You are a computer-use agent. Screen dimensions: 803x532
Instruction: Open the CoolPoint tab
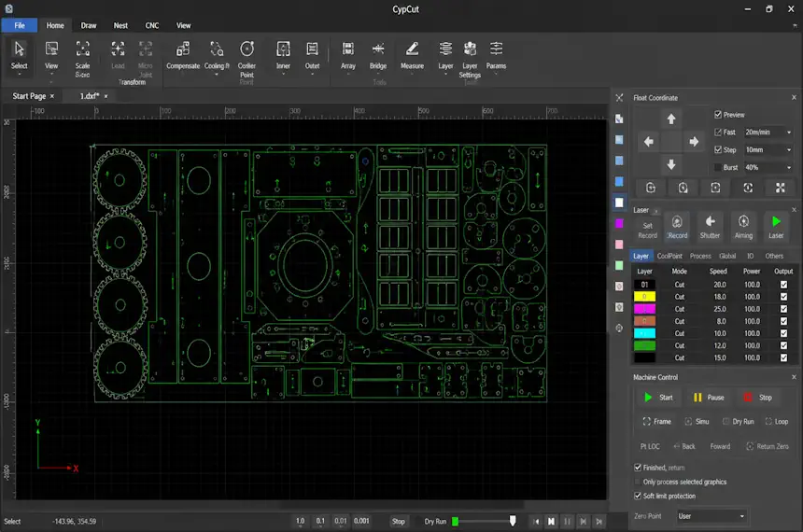(x=669, y=256)
